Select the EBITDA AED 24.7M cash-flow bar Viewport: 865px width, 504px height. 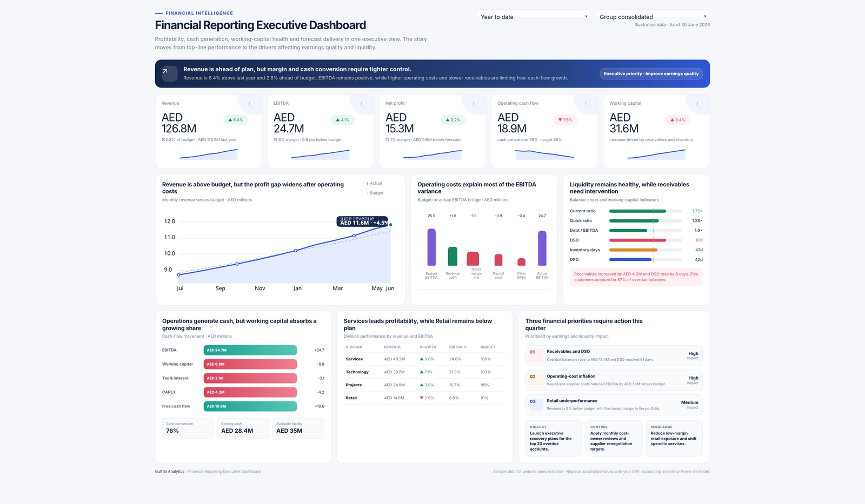(x=250, y=350)
